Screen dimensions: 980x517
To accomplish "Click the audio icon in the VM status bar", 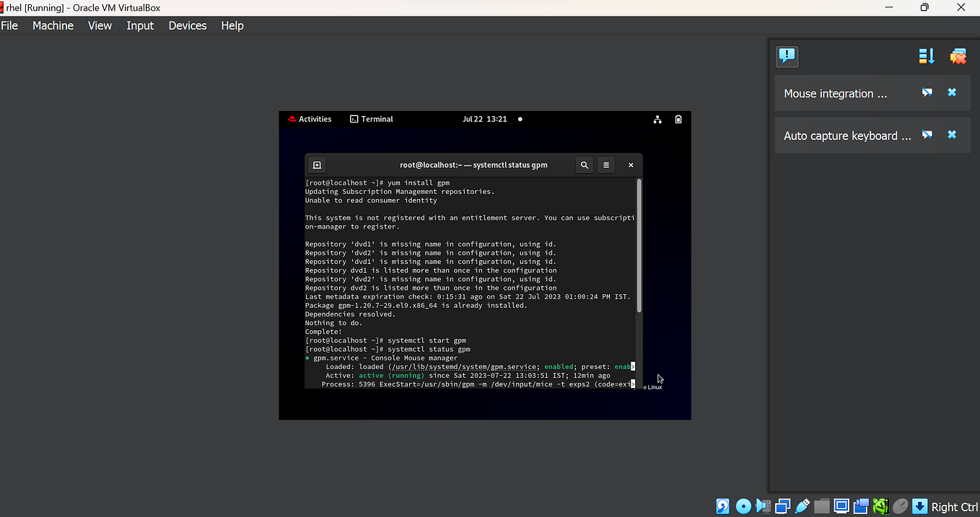I will click(x=763, y=506).
